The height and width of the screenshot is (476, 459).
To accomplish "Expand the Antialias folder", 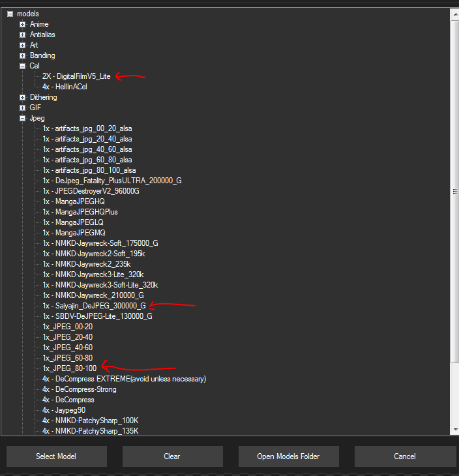I will 22,35.
